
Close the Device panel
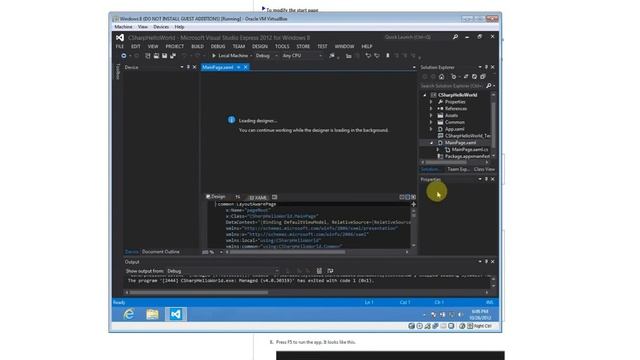pos(194,67)
